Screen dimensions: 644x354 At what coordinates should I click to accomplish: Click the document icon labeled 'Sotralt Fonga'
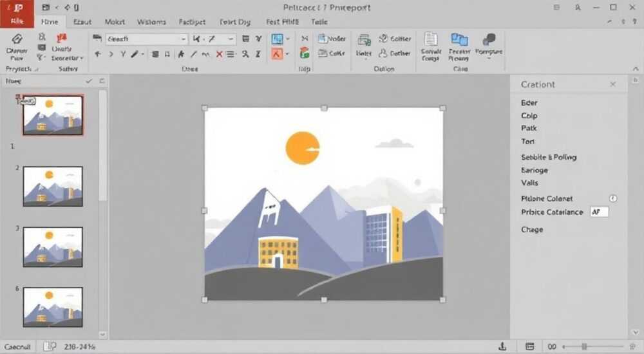click(431, 47)
